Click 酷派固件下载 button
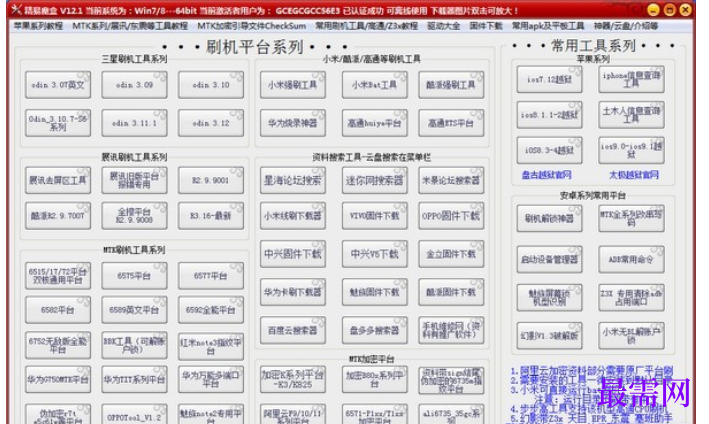This screenshot has height=424, width=709. 451,292
